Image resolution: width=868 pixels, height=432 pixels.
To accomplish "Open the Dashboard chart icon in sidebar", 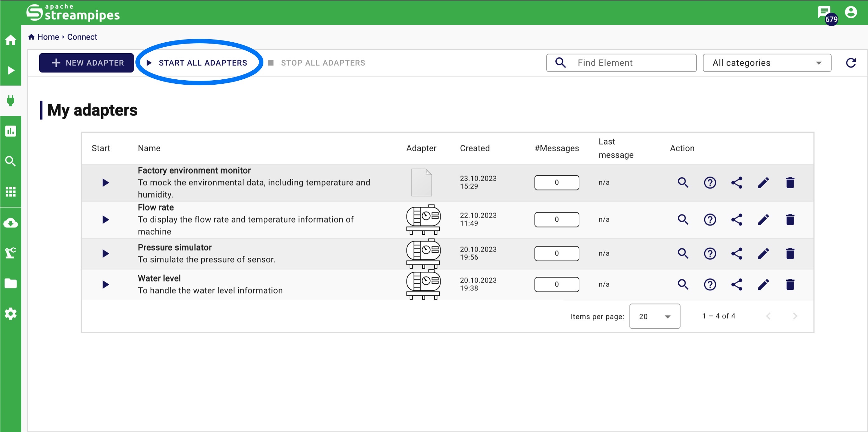I will point(11,131).
